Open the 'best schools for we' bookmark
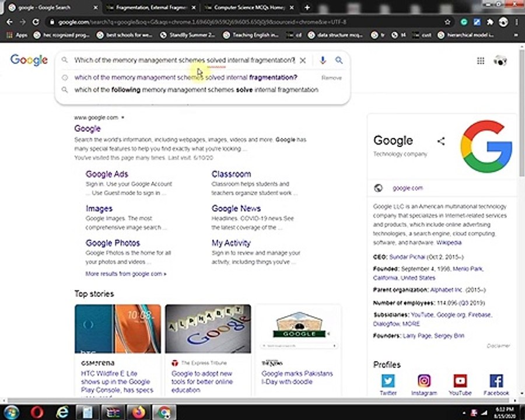The width and height of the screenshot is (525, 420). (124, 35)
